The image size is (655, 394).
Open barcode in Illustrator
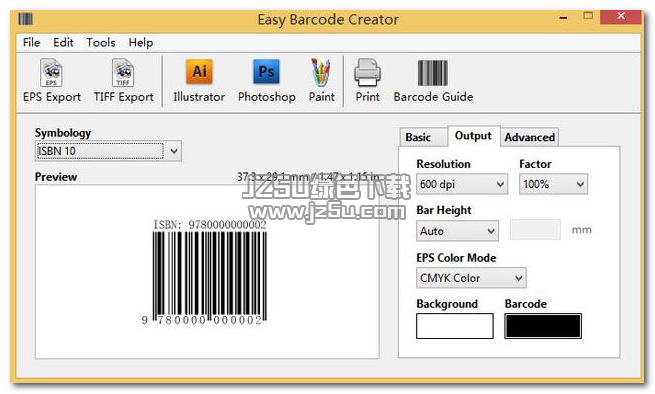coord(199,81)
